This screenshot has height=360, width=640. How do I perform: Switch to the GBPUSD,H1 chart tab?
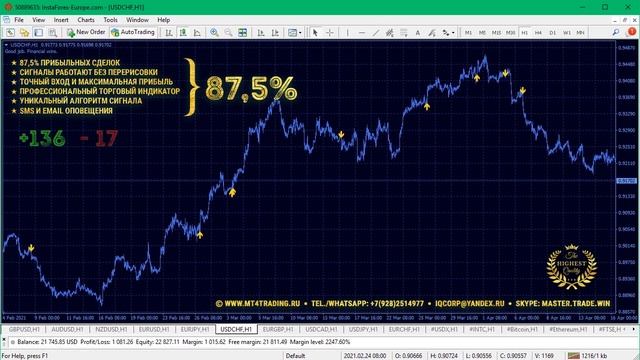point(24,329)
